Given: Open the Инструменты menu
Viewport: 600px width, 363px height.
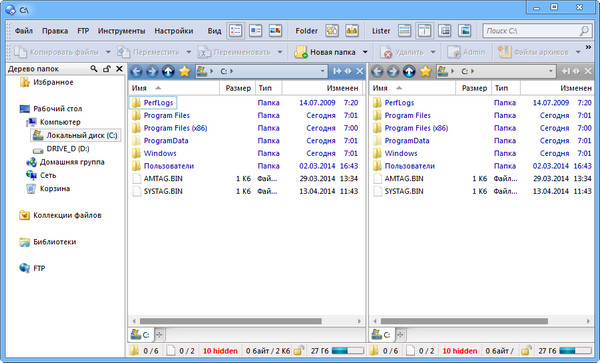Looking at the screenshot, I should 121,31.
